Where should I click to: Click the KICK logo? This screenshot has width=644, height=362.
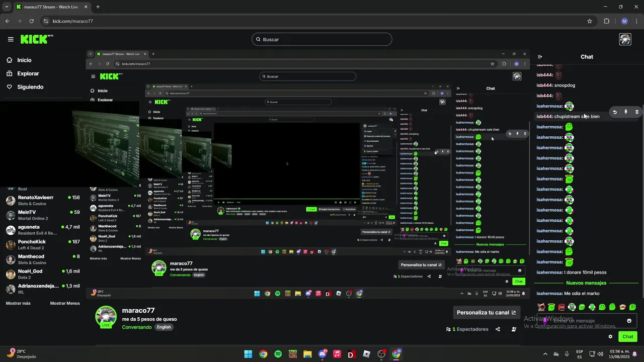click(x=37, y=39)
